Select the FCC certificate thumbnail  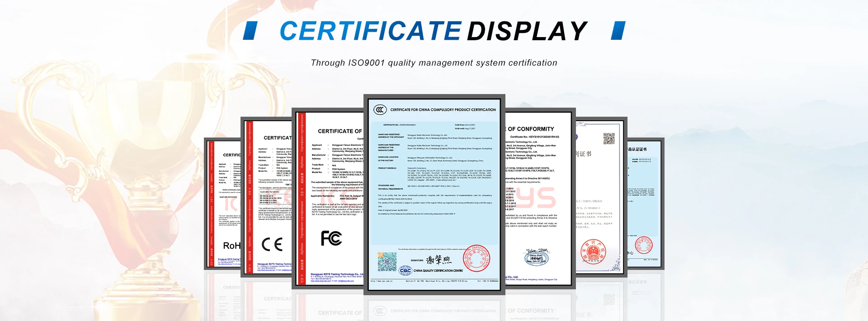point(328,199)
